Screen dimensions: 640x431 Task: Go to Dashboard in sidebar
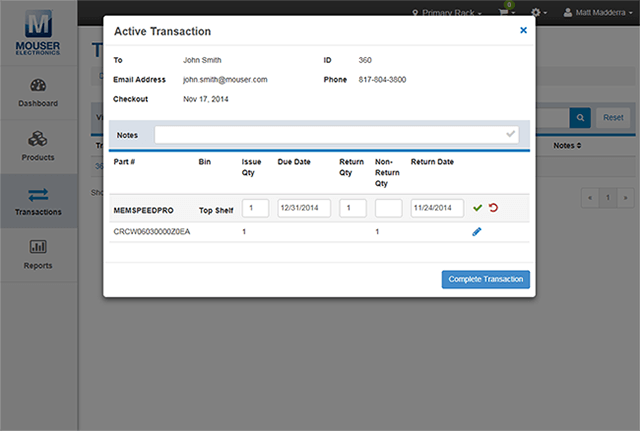[38, 93]
